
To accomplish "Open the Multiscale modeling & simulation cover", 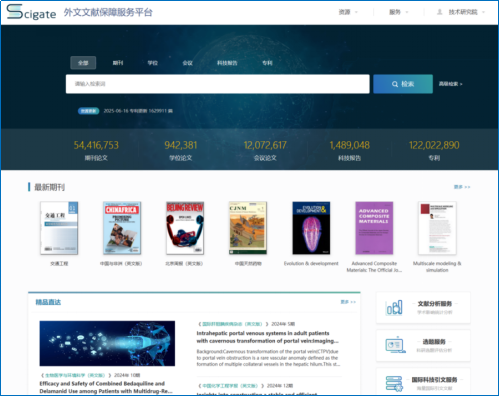I will (x=437, y=228).
